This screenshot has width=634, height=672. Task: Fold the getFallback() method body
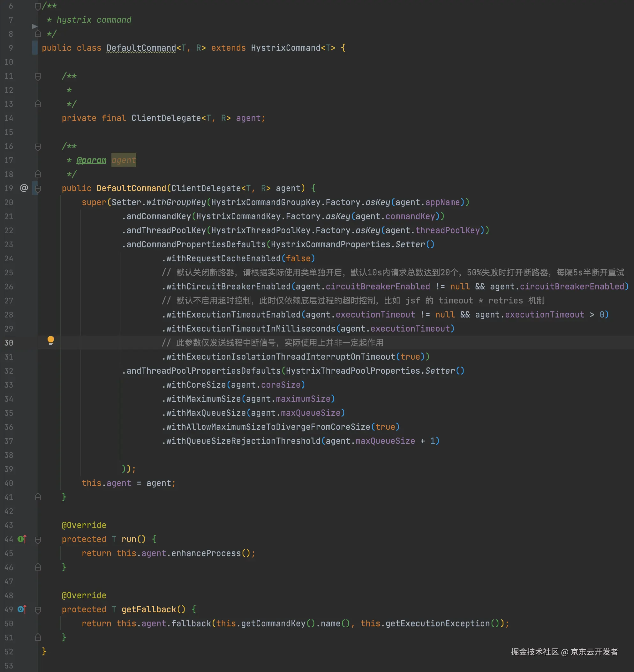pyautogui.click(x=38, y=610)
